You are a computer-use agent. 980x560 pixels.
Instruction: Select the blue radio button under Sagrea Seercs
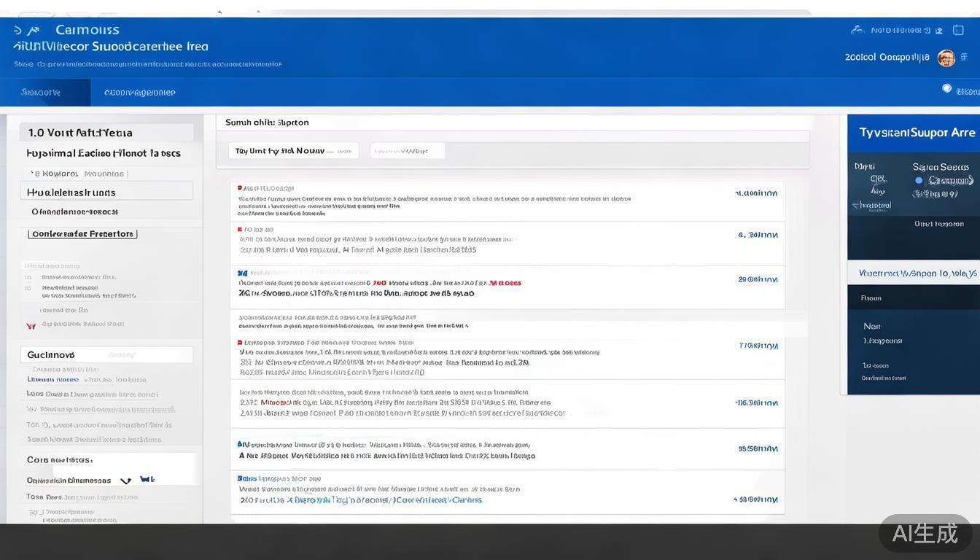(919, 181)
